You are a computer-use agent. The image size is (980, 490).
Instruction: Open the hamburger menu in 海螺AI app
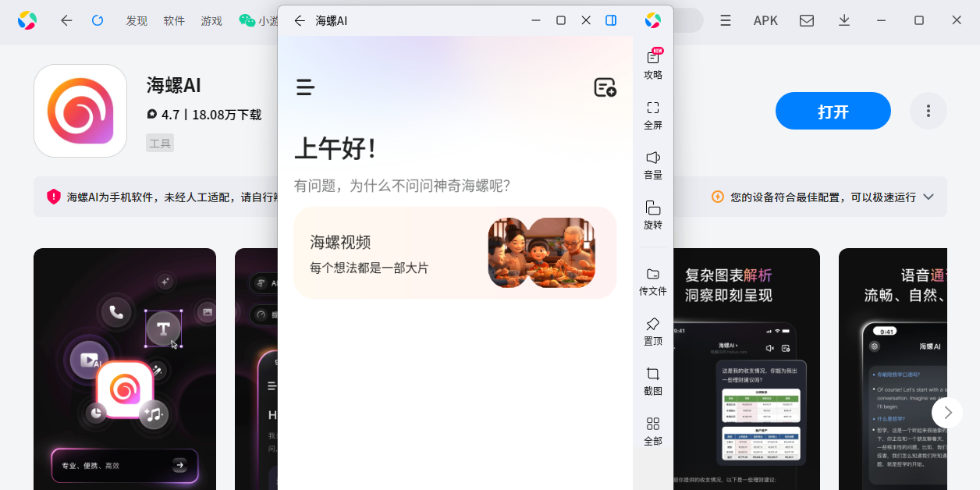305,87
